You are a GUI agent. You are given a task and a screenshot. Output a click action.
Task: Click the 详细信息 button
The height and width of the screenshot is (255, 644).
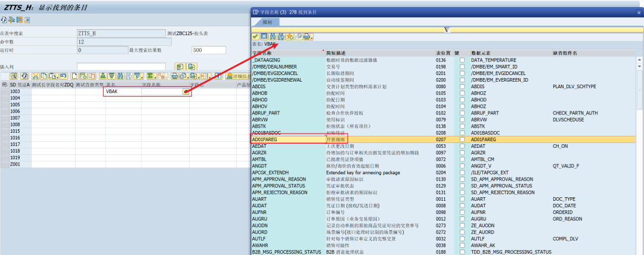point(239,76)
